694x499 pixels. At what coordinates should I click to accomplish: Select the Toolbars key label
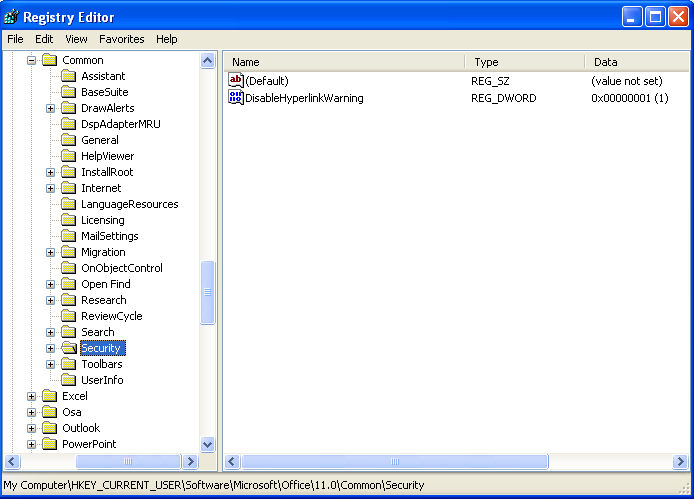tap(102, 364)
